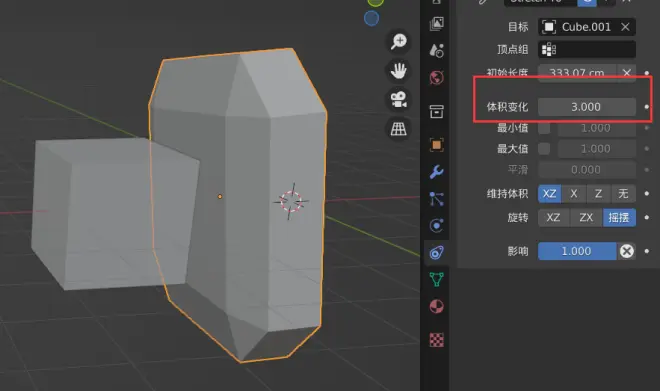Open the Object Data green triangle icon
Viewport: 660px width, 391px height.
click(x=436, y=279)
